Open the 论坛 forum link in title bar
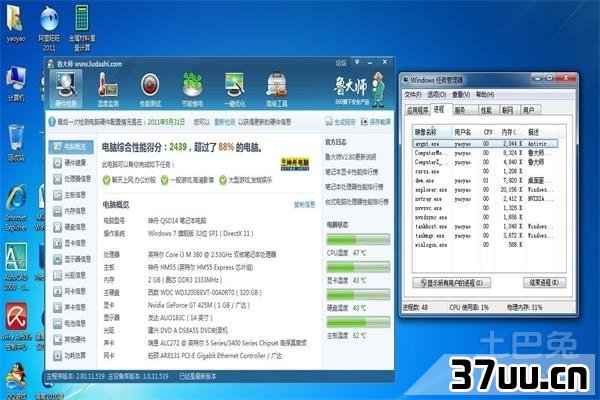This screenshot has width=600, height=400. 341,62
